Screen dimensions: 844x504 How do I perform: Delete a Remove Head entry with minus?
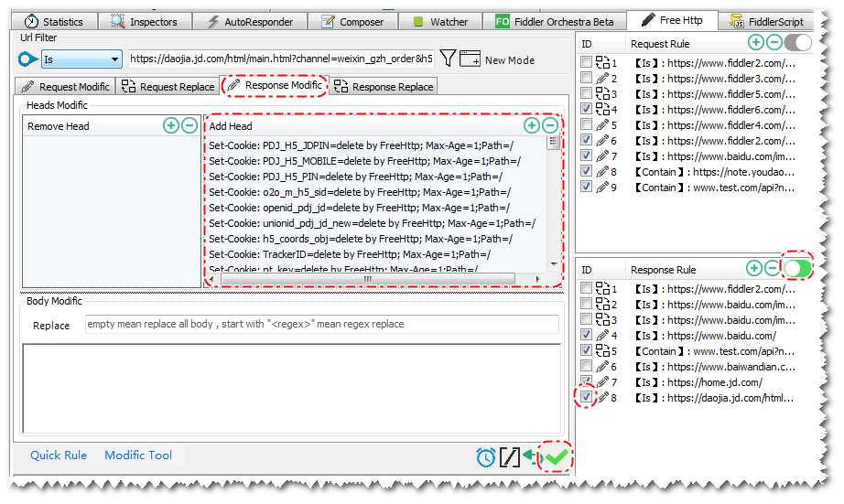click(x=189, y=125)
